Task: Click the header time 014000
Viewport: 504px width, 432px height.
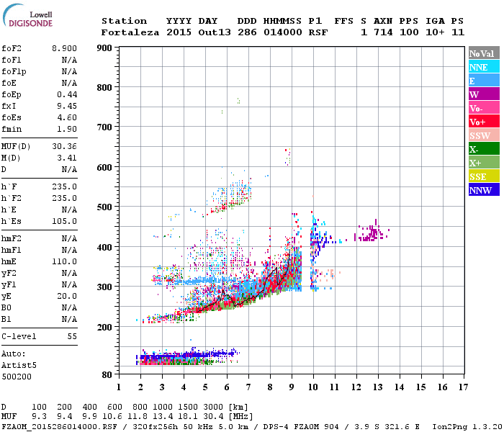Action: [283, 32]
